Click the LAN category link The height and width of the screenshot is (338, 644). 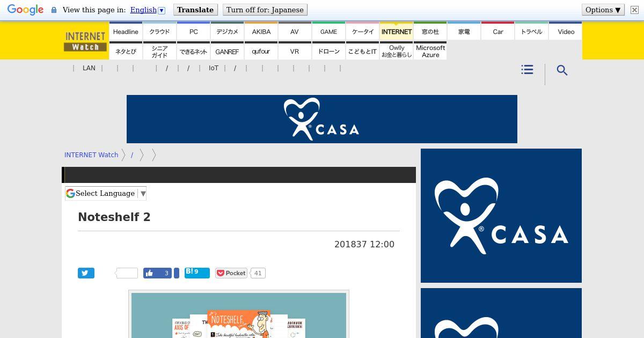[x=89, y=68]
